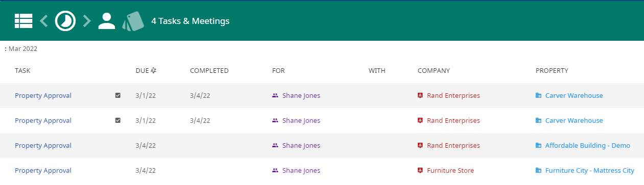The image size is (644, 185).
Task: Collapse the Mar 2022 group
Action: pyautogui.click(x=21, y=49)
